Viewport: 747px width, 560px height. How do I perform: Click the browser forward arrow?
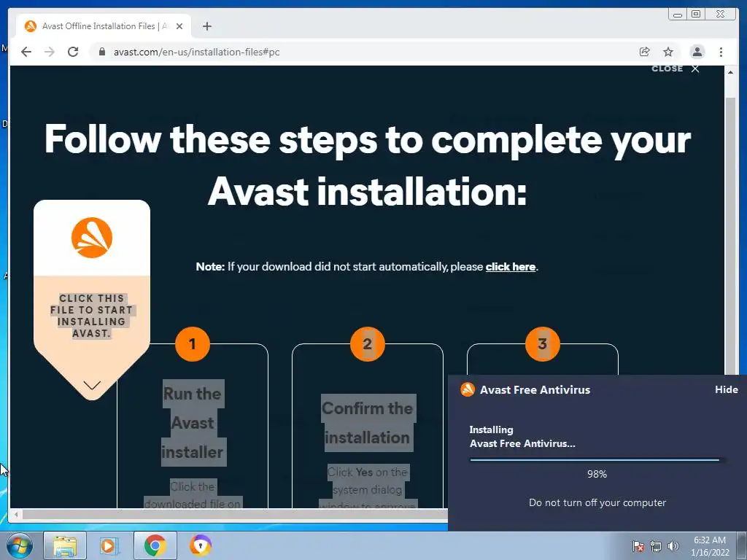[50, 52]
